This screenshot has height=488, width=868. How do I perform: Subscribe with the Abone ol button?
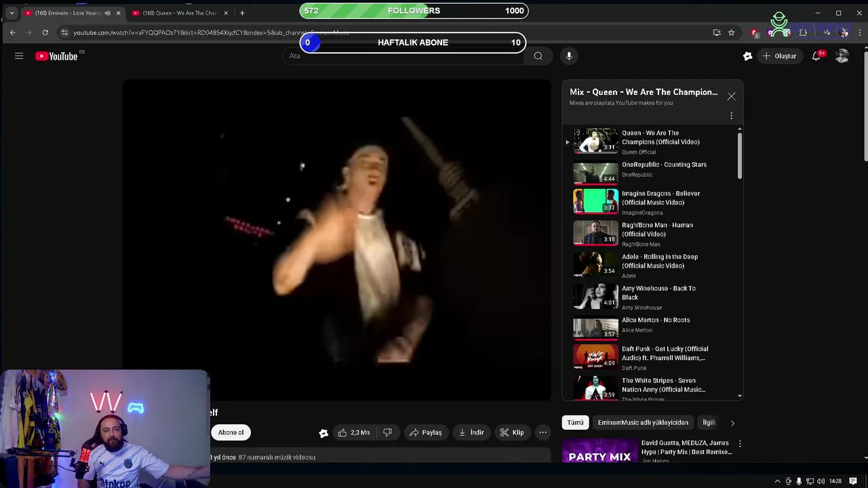click(231, 432)
